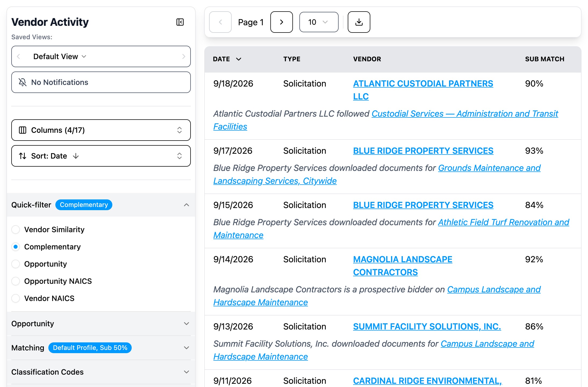Click next saved view arrow
Screen dimensions: 588x387
[x=184, y=56]
